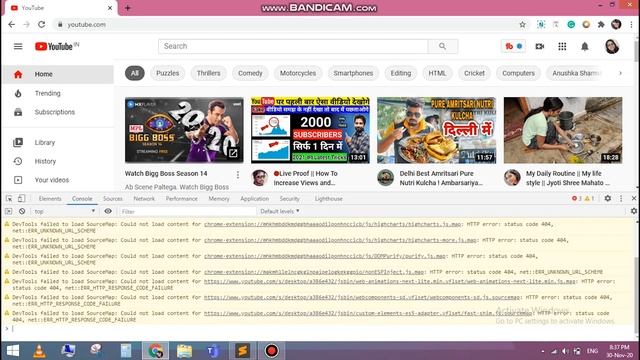
Task: Open the highcharts.js.map source link
Action: point(332,224)
